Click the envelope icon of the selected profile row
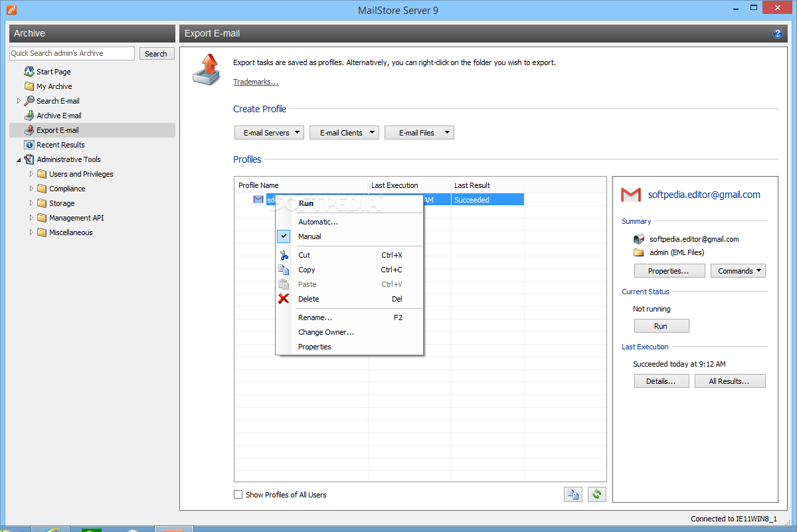 point(258,199)
